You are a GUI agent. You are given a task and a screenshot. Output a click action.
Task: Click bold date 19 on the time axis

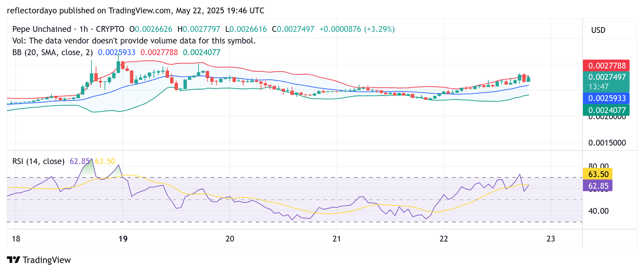tap(123, 239)
